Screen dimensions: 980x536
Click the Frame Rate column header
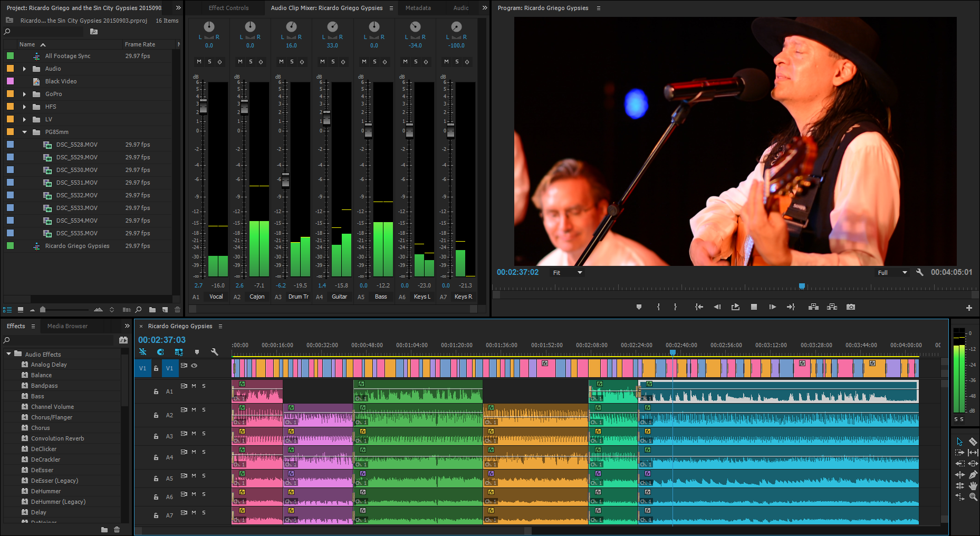pos(140,44)
